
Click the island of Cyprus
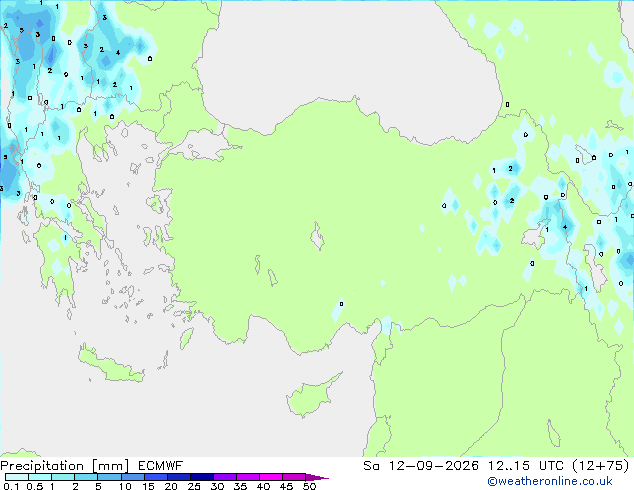(311, 396)
